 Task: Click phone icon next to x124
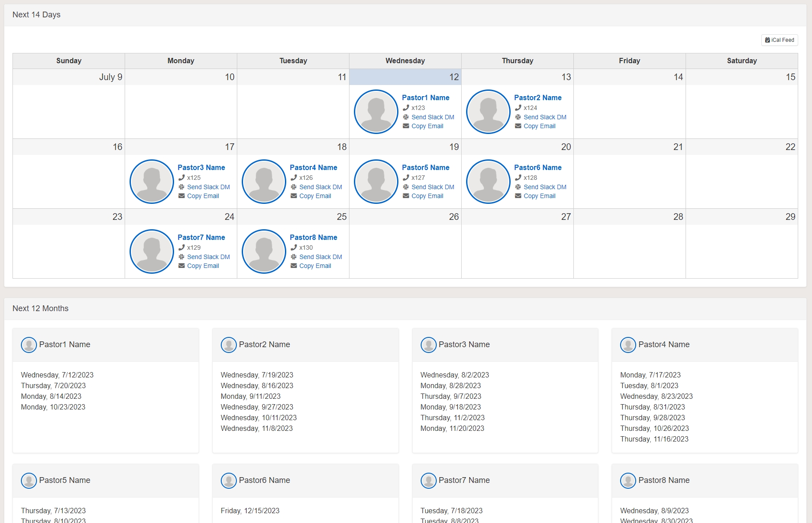(x=518, y=108)
